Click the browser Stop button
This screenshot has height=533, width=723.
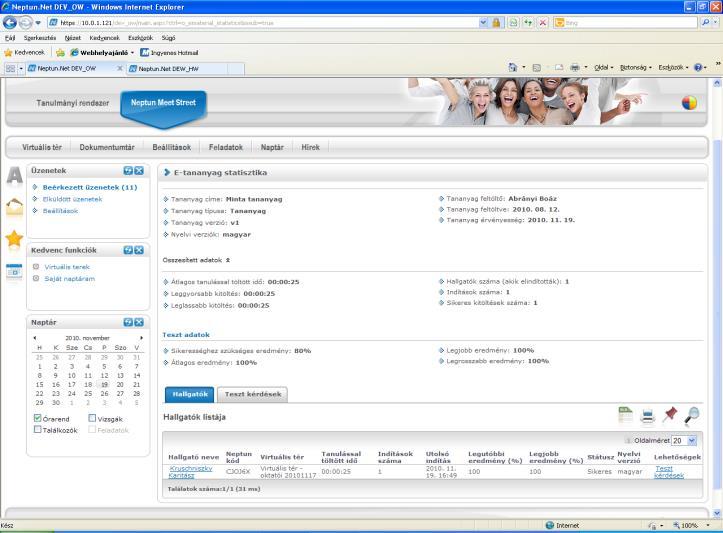click(x=543, y=22)
